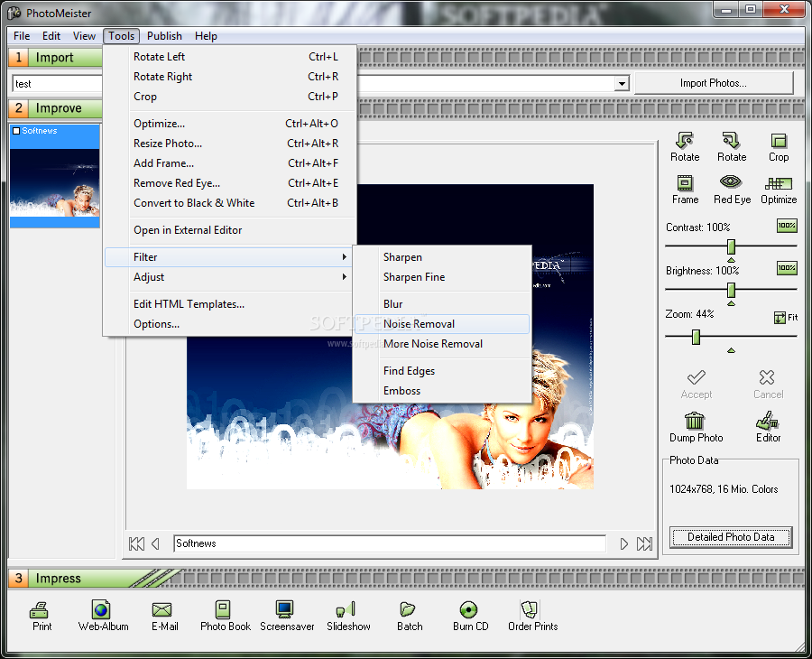Apply the Sharpen filter

[x=442, y=257]
